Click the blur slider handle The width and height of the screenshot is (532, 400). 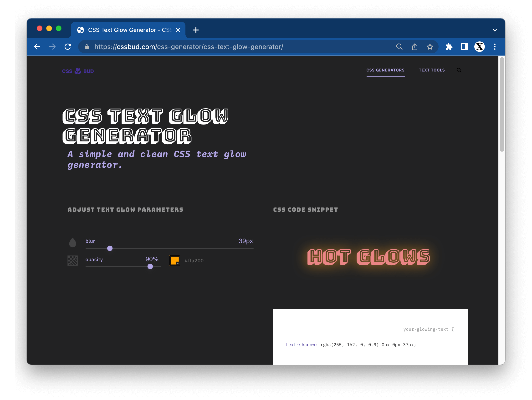pyautogui.click(x=110, y=248)
